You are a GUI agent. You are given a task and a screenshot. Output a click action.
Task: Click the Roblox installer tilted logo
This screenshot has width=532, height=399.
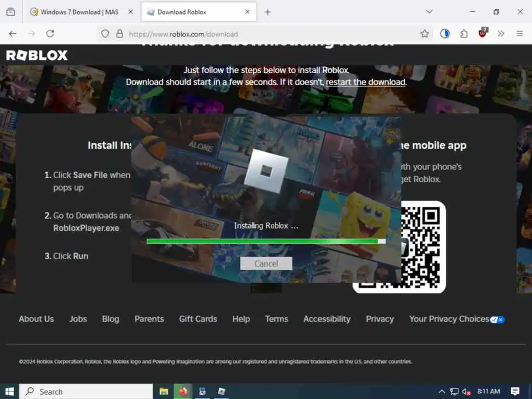click(x=266, y=171)
